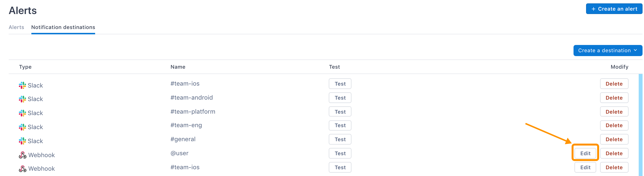Click Webhook icon in last #team-ios row
This screenshot has width=644, height=176.
[22, 169]
